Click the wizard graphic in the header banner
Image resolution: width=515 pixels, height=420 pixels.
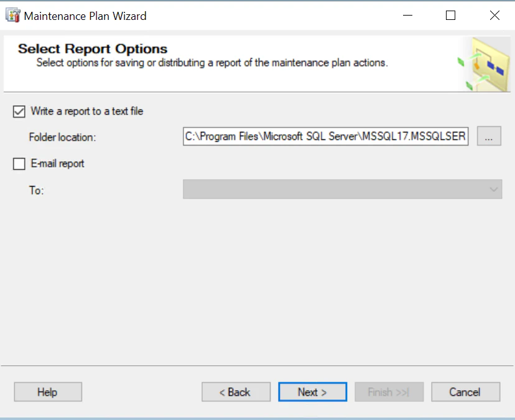(483, 64)
